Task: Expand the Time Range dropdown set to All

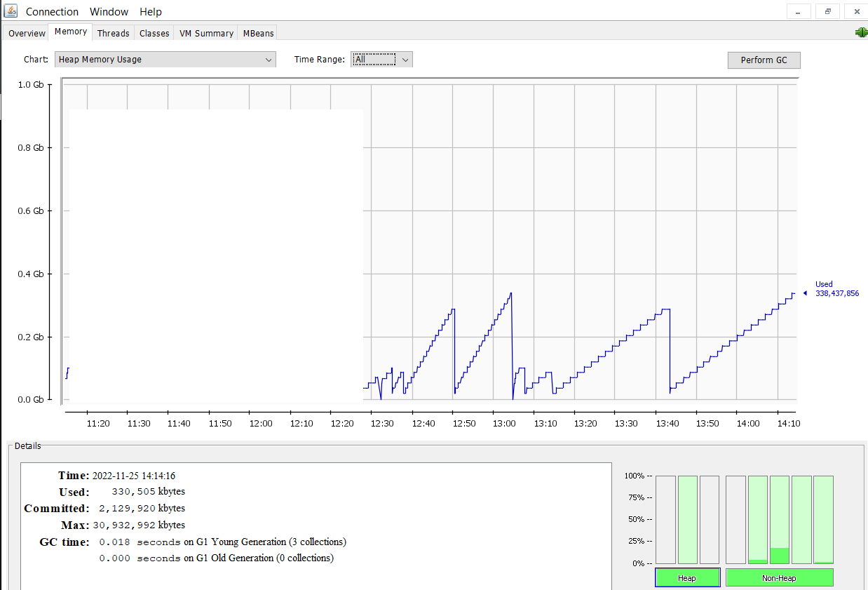Action: pyautogui.click(x=381, y=60)
